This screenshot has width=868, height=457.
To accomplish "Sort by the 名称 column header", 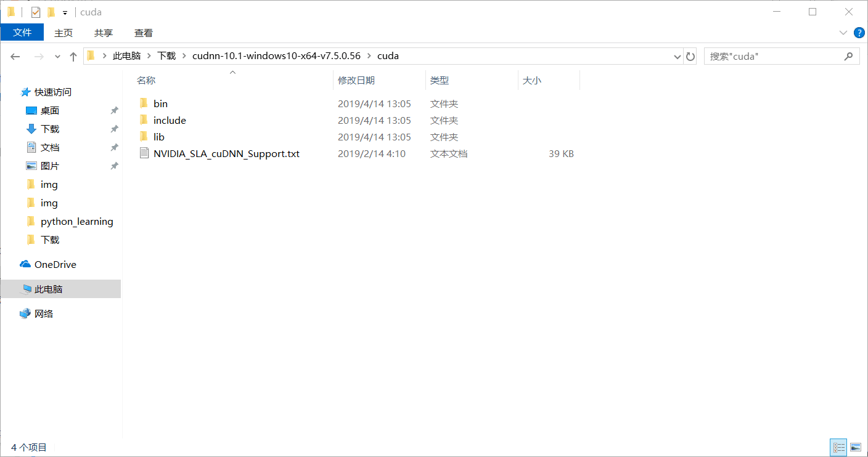I will [x=146, y=81].
